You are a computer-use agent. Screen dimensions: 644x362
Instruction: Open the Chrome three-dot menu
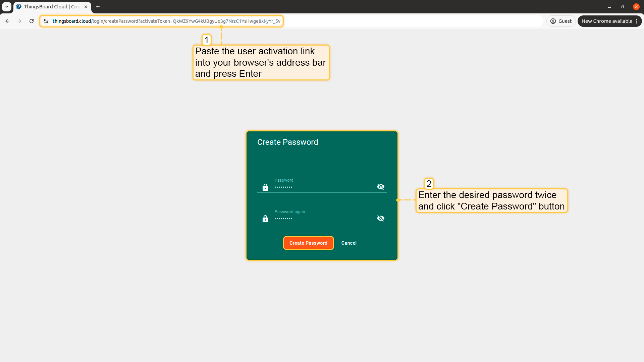pos(637,21)
